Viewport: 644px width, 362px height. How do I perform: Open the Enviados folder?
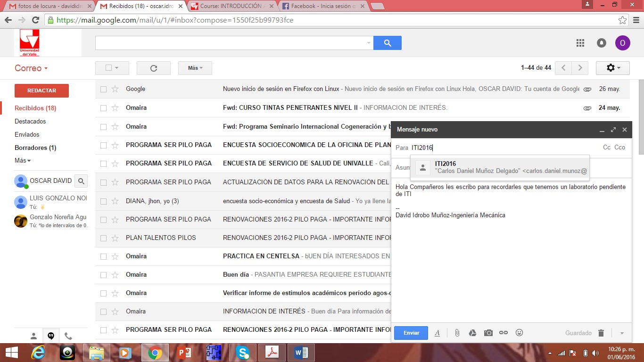[x=27, y=134]
